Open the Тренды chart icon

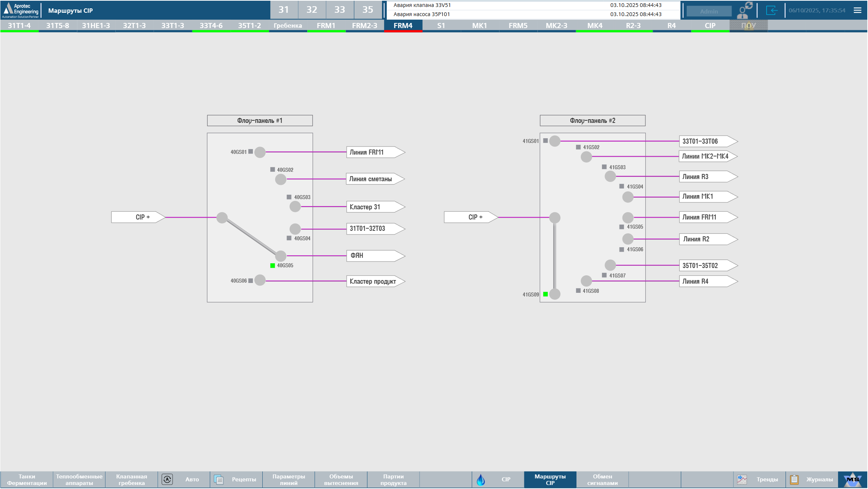click(x=742, y=480)
